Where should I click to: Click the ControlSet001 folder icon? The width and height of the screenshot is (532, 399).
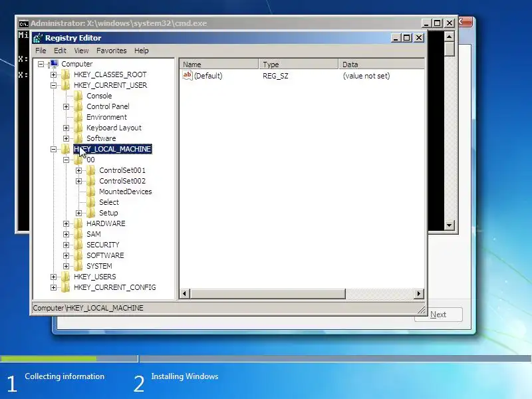[91, 170]
